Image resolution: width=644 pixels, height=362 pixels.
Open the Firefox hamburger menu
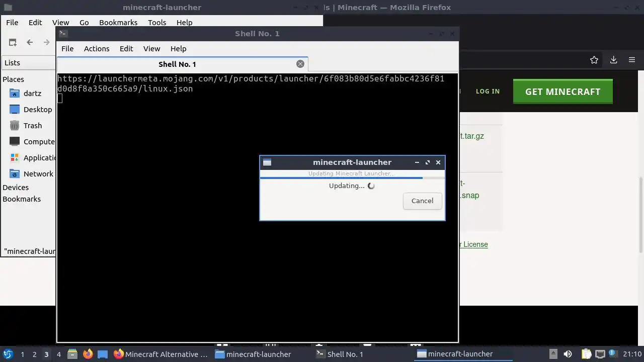click(x=632, y=60)
